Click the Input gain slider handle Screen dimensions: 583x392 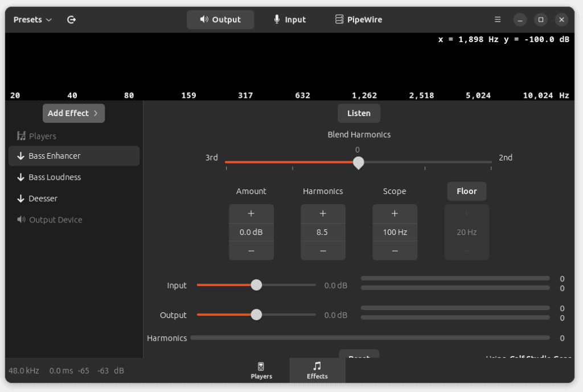(256, 286)
